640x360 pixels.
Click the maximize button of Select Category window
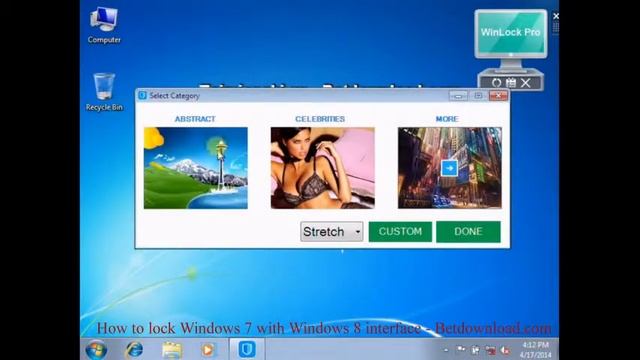478,96
